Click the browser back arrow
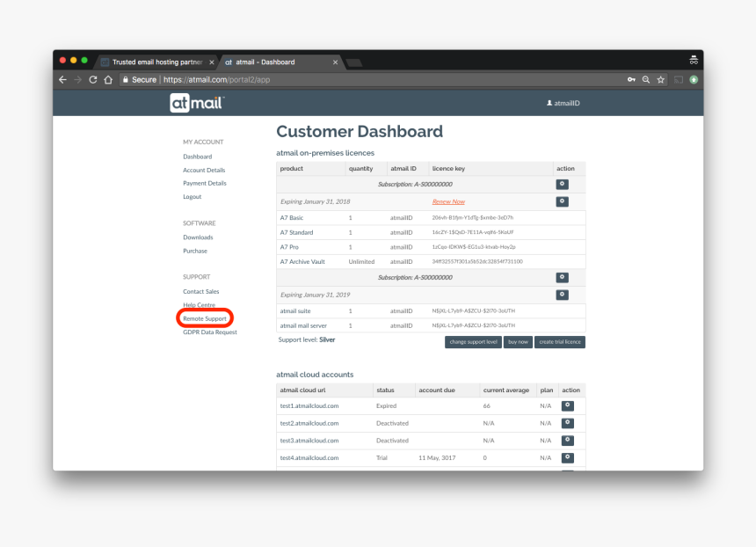The width and height of the screenshot is (756, 547). [x=62, y=79]
